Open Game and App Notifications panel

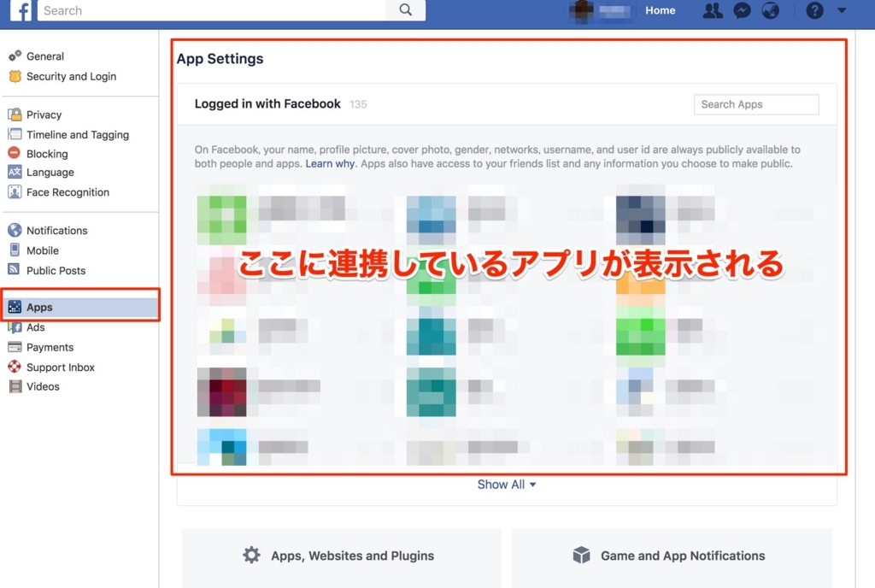coord(672,556)
